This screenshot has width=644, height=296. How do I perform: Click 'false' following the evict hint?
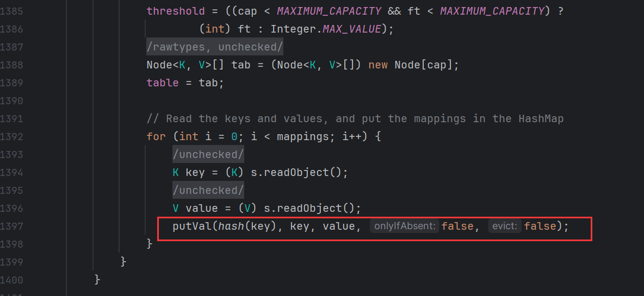(x=539, y=226)
